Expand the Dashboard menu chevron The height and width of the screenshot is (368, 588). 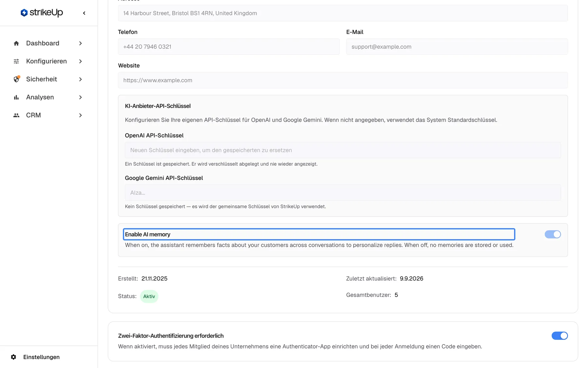pyautogui.click(x=80, y=43)
